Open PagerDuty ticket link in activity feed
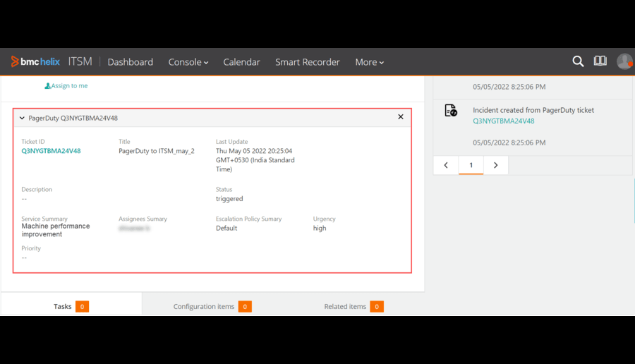Screen dimensions: 635x364 503,121
